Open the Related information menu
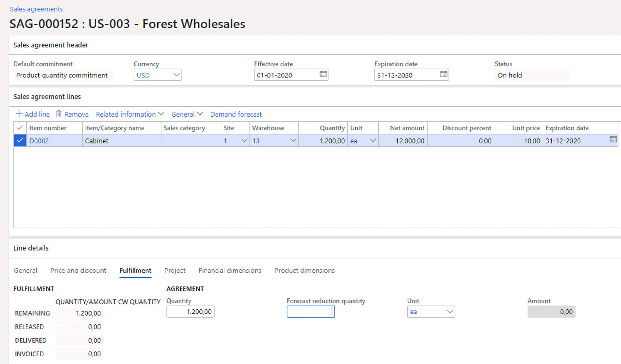This screenshot has height=364, width=621. click(x=130, y=114)
